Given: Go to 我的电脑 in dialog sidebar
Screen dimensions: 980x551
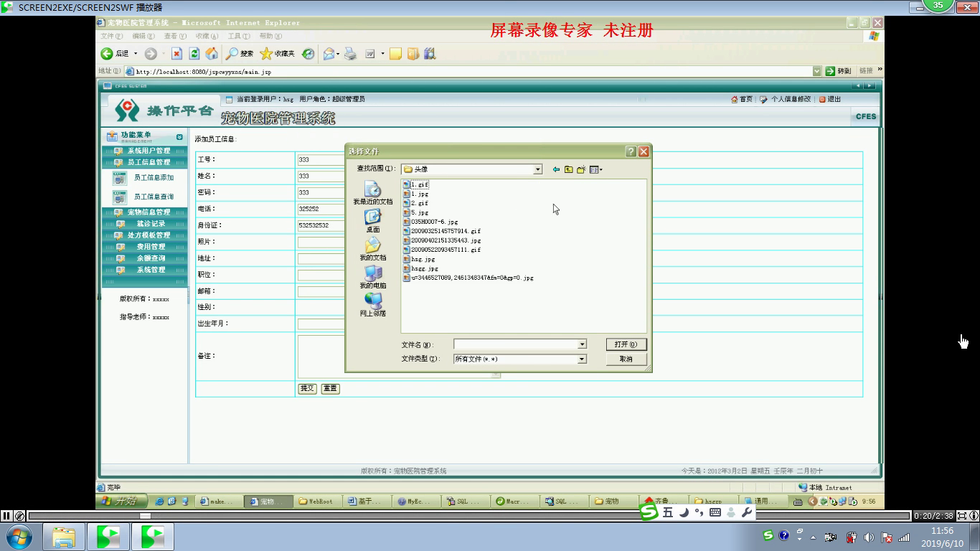Looking at the screenshot, I should (373, 278).
